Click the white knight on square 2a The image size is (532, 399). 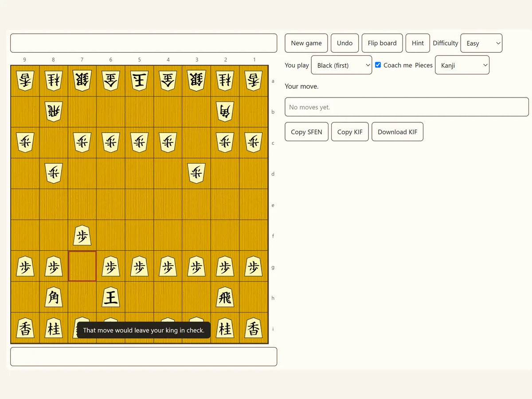(225, 80)
